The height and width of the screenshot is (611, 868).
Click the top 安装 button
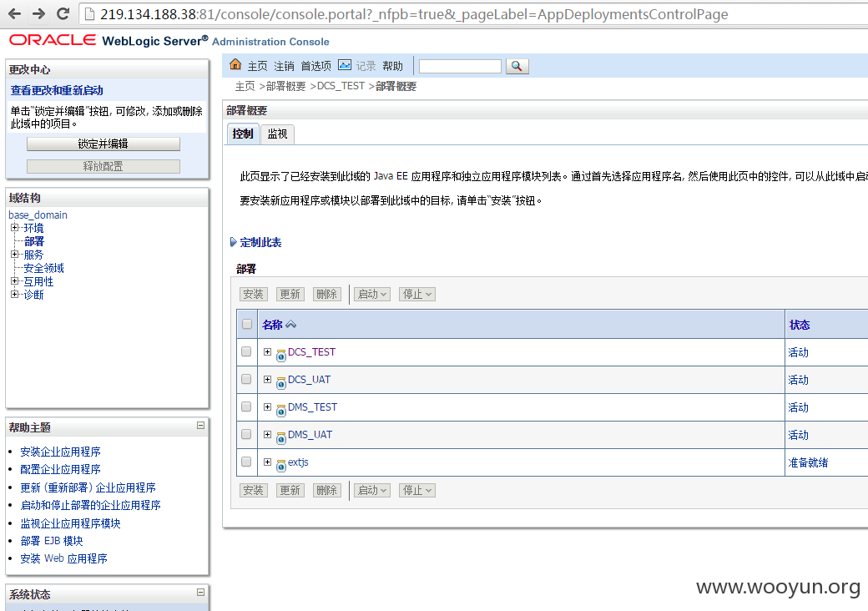(254, 294)
